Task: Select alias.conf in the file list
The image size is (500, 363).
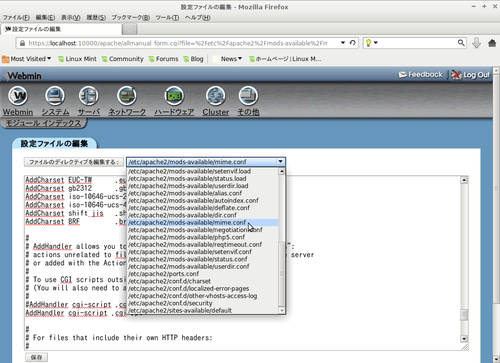Action: 203,193
